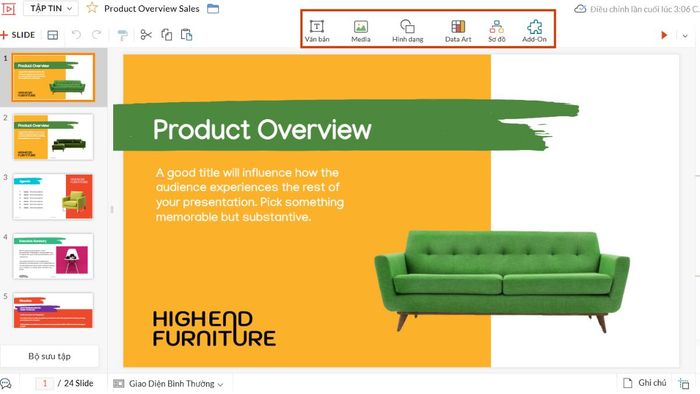This screenshot has width=700, height=394.
Task: Copy the selection
Action: coord(167,35)
